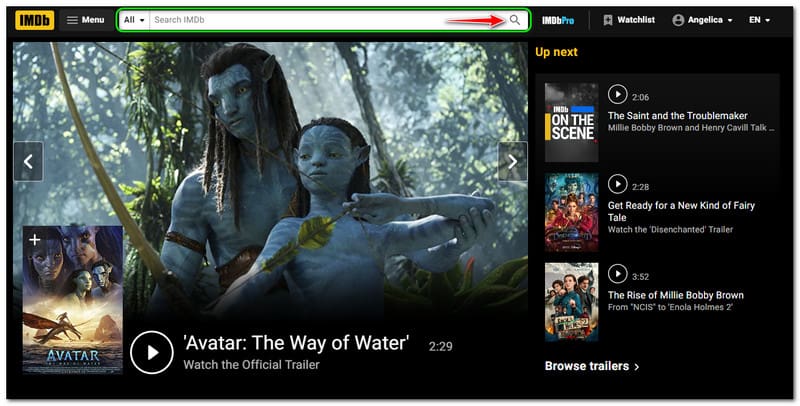The width and height of the screenshot is (800, 406).
Task: Open the IMDbPro link
Action: [x=558, y=20]
